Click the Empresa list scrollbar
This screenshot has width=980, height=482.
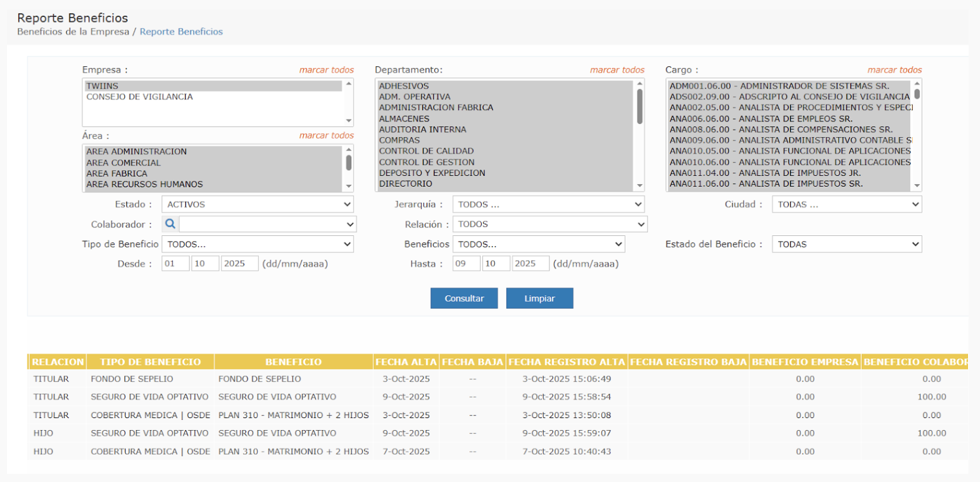[x=348, y=102]
